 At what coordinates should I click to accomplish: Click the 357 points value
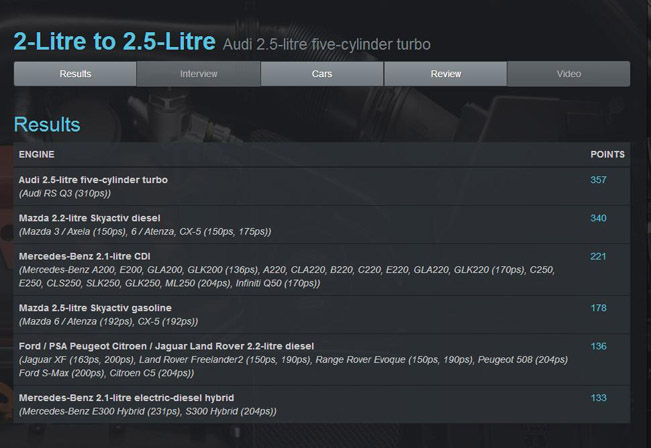point(598,180)
